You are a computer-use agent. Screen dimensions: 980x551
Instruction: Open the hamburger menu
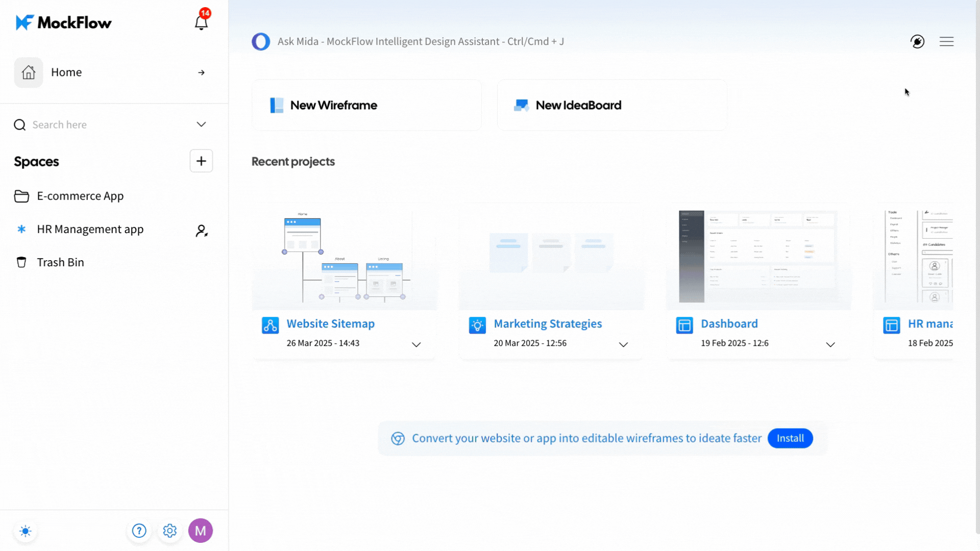[947, 41]
